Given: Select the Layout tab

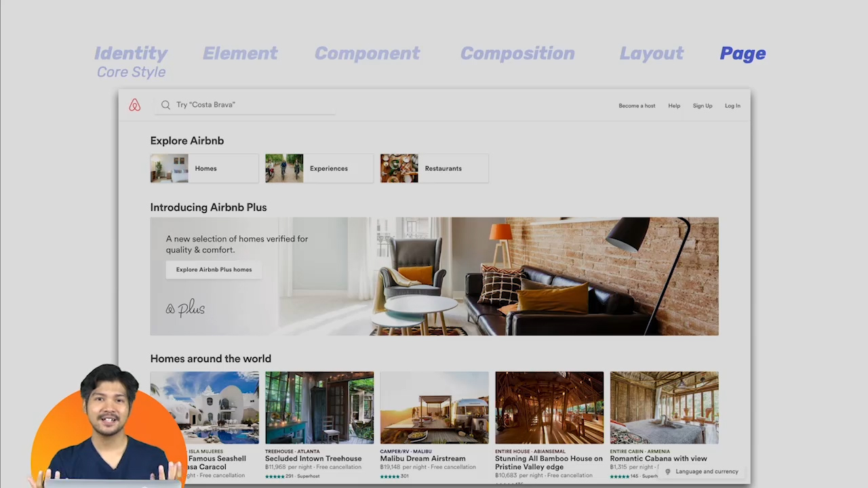Looking at the screenshot, I should [x=651, y=53].
